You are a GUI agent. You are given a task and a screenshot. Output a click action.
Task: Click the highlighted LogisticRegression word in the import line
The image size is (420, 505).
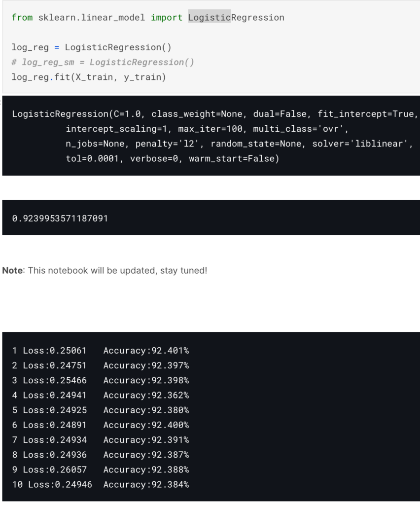click(x=236, y=18)
